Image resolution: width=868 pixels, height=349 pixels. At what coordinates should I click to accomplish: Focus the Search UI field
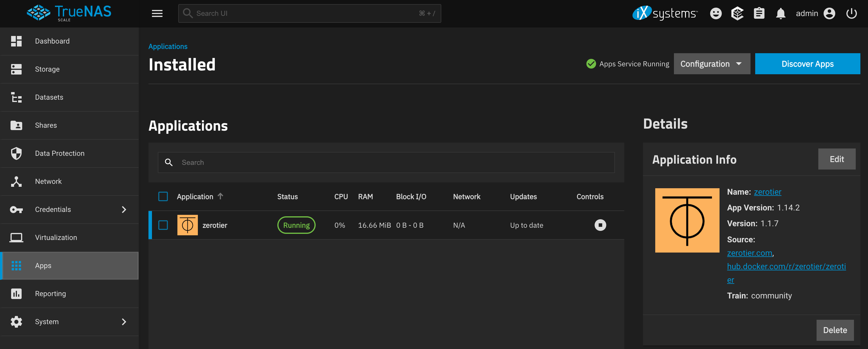click(309, 13)
